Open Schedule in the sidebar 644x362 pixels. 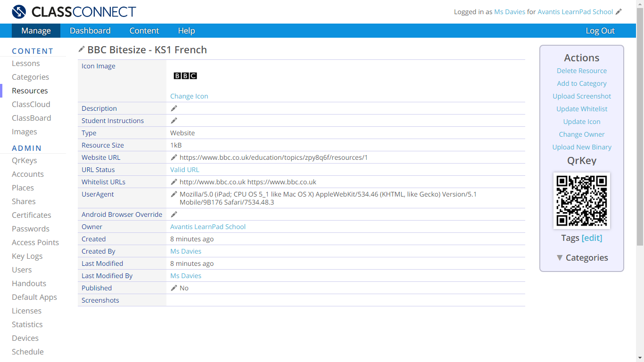tap(28, 352)
